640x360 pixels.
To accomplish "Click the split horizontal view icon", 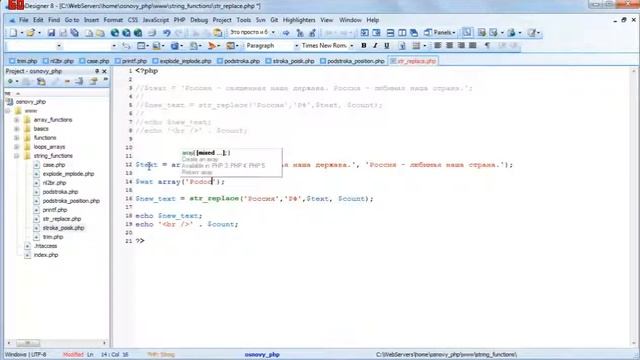I will point(390,33).
